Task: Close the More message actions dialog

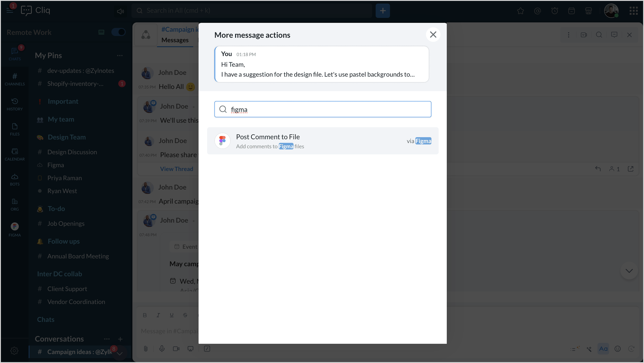Action: [x=433, y=34]
